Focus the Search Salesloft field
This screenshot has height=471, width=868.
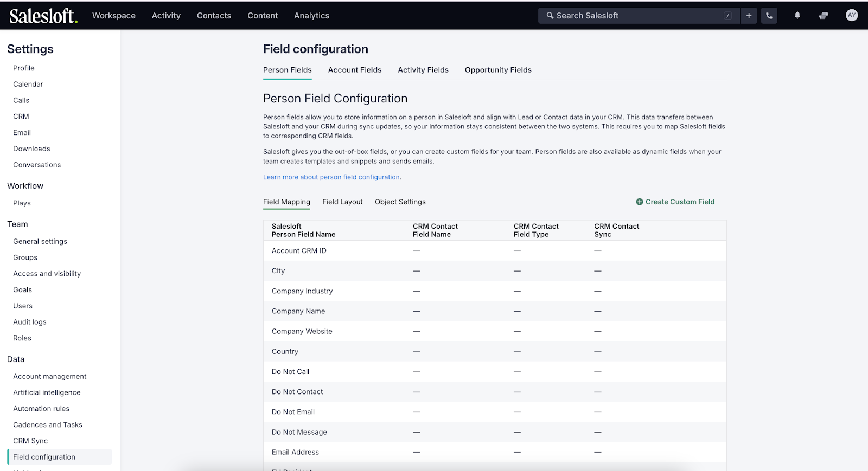pos(638,16)
